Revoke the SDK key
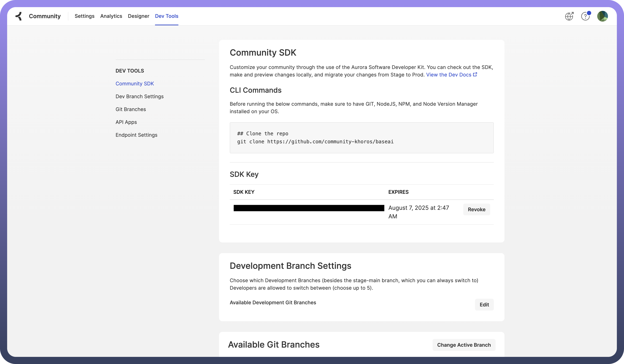Viewport: 624px width, 364px height. [x=476, y=210]
